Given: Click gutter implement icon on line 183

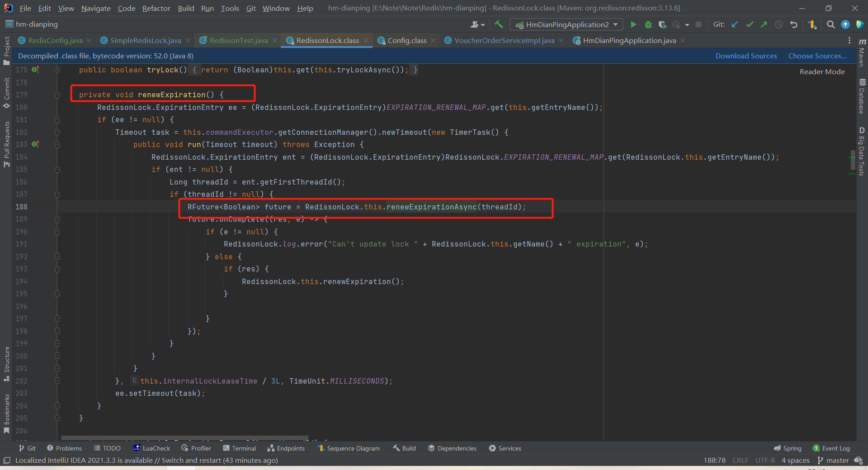Looking at the screenshot, I should point(36,144).
